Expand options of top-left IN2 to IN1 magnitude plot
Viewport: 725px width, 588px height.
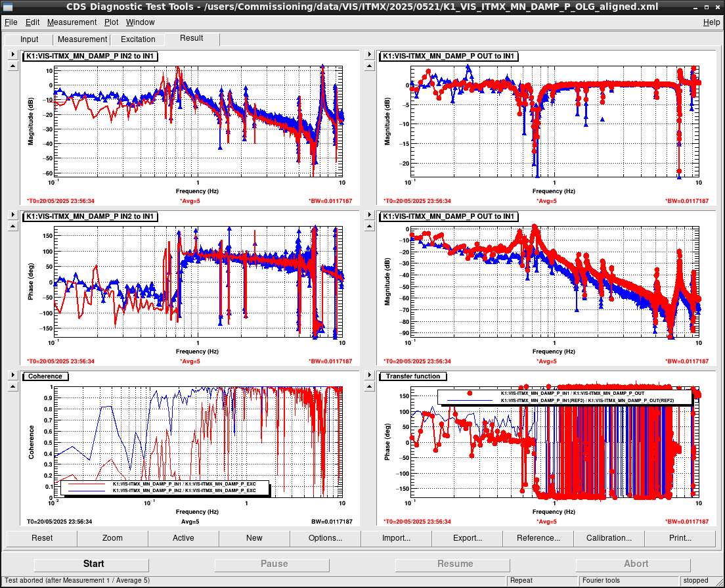pos(13,55)
